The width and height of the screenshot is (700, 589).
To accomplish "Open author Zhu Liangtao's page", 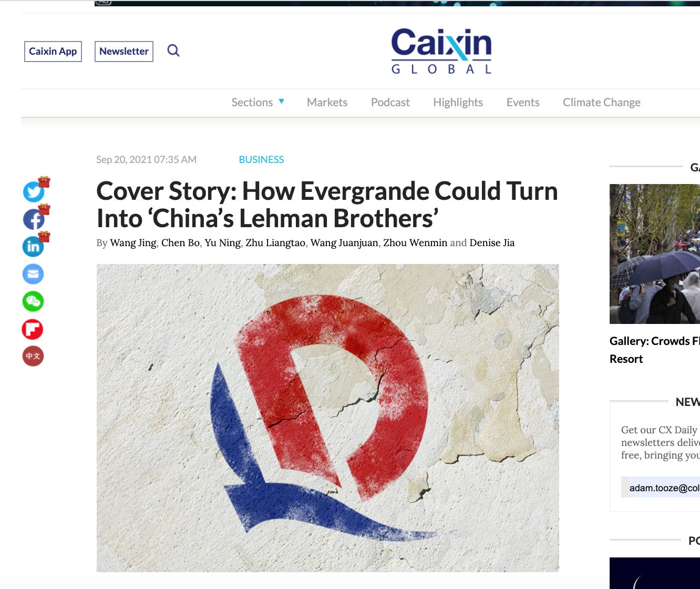I will 275,243.
